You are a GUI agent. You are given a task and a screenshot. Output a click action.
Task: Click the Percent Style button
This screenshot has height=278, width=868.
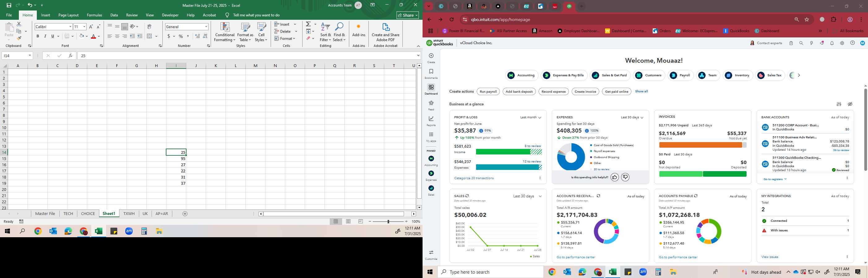[x=181, y=36]
